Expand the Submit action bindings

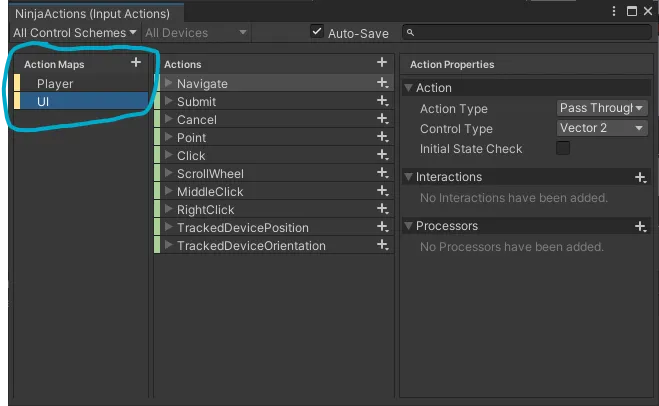click(x=169, y=101)
